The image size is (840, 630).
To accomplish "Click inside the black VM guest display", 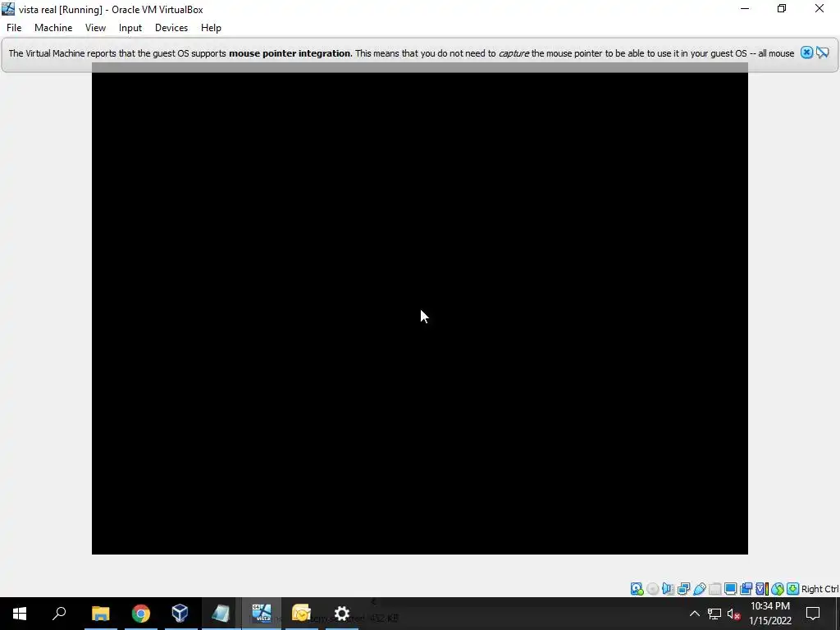I will (419, 313).
